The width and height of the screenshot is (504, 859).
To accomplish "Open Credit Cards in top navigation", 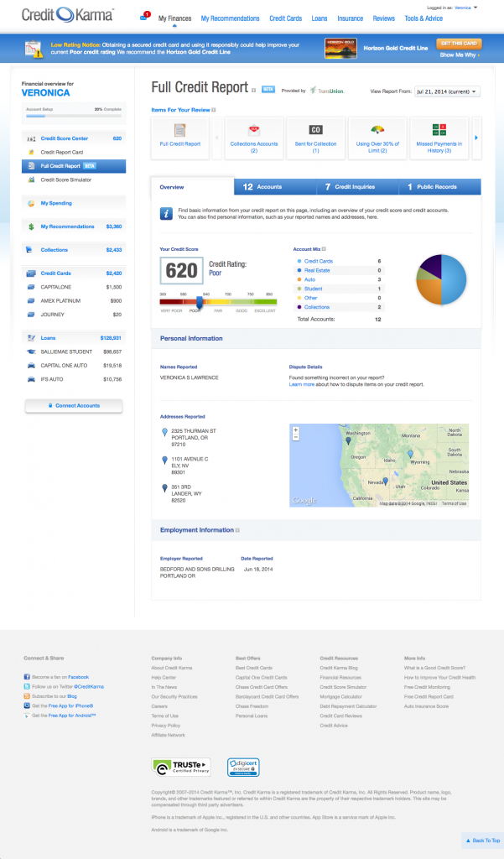I will click(285, 18).
